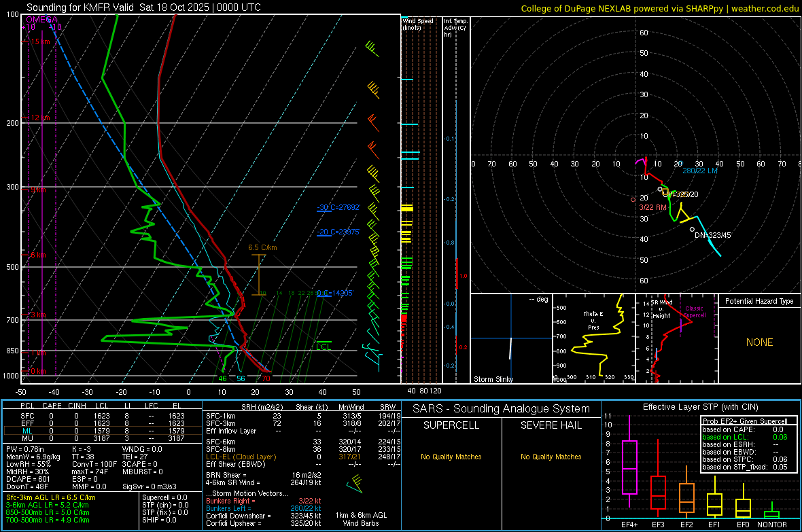Click the 'Corfidi Upshear =' line

tap(264, 523)
